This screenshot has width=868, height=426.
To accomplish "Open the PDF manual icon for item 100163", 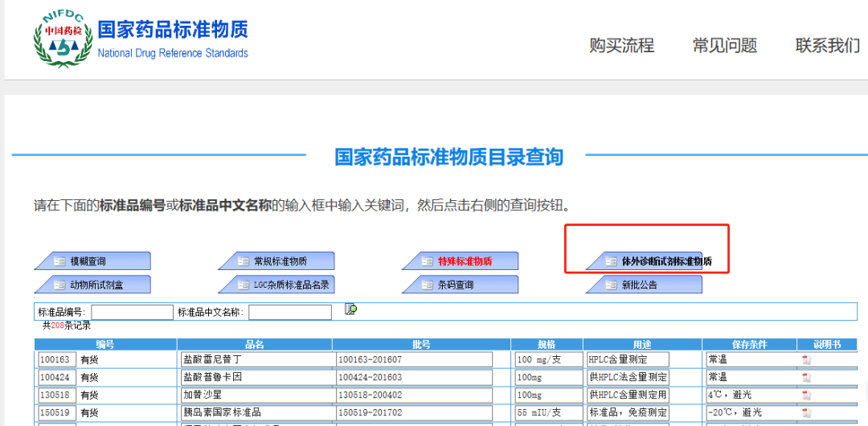I will (806, 360).
